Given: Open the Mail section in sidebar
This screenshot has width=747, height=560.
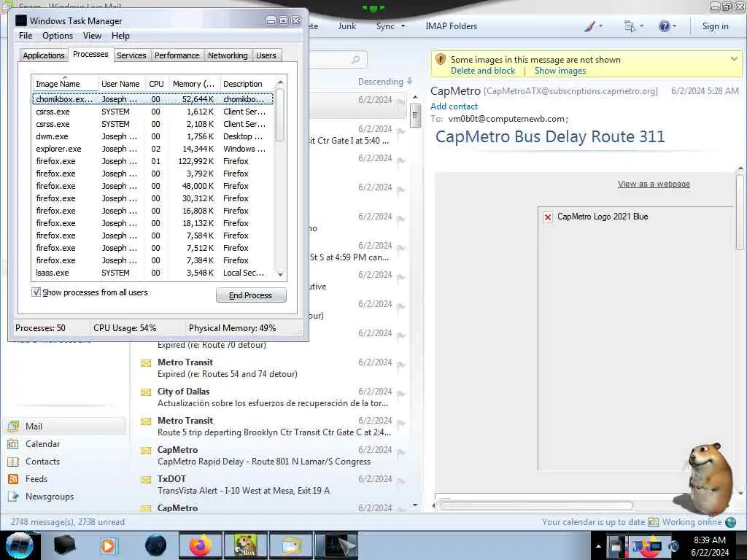Looking at the screenshot, I should 65,426.
